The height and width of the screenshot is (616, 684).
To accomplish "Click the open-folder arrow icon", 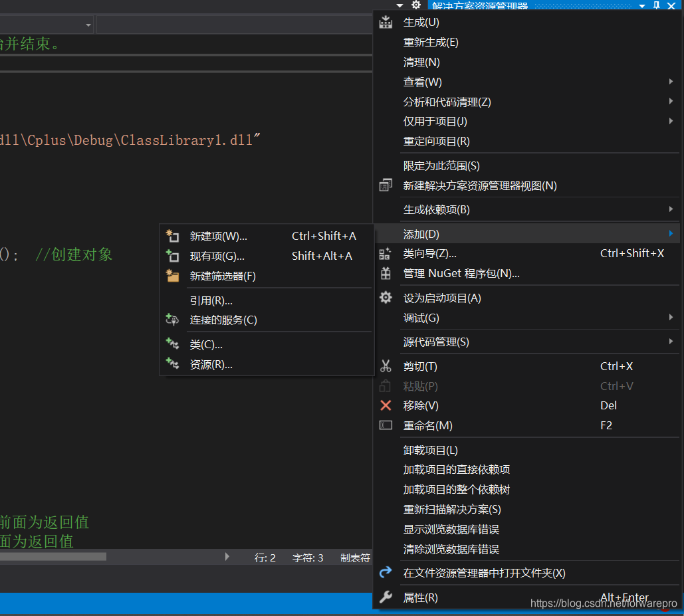I will (386, 572).
